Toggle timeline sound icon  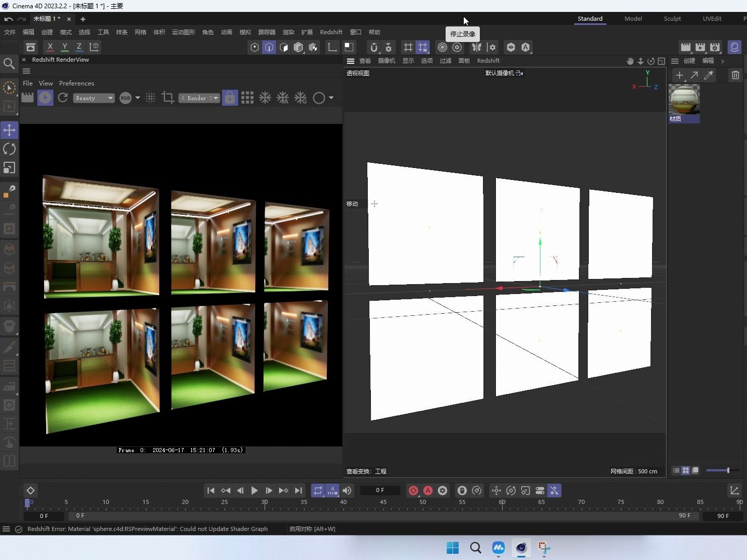tap(347, 491)
